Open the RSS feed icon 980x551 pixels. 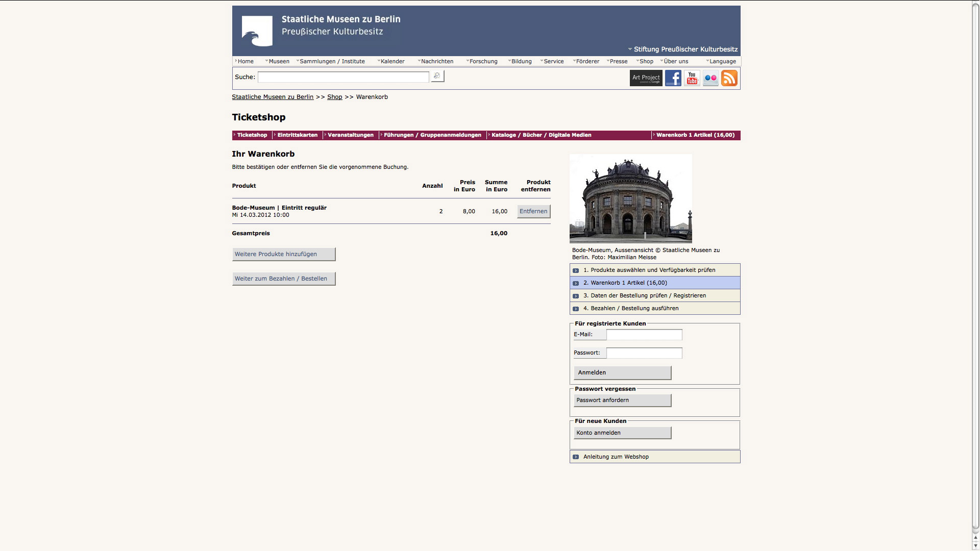(729, 78)
